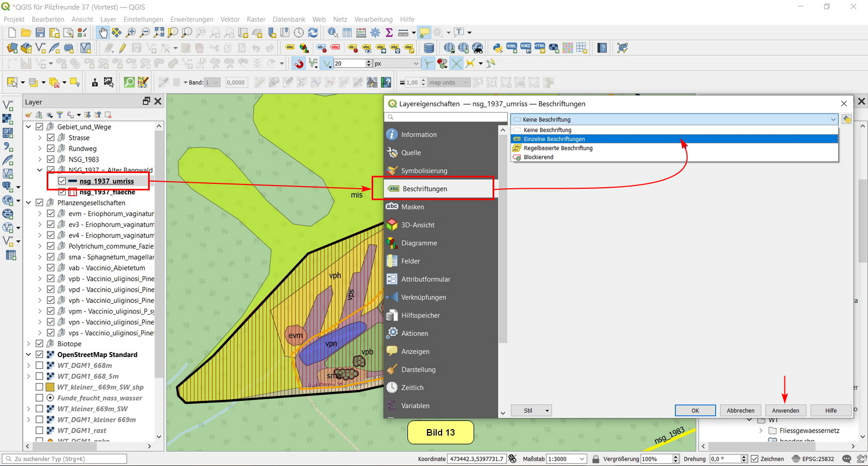Image resolution: width=868 pixels, height=466 pixels.
Task: Enable snapping with the red magnet icon
Action: [299, 64]
